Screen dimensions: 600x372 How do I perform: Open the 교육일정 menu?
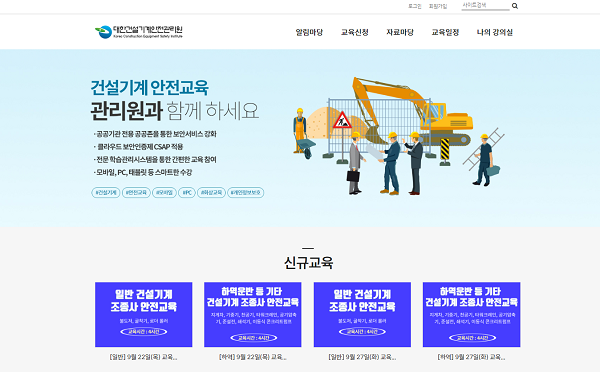click(x=445, y=32)
